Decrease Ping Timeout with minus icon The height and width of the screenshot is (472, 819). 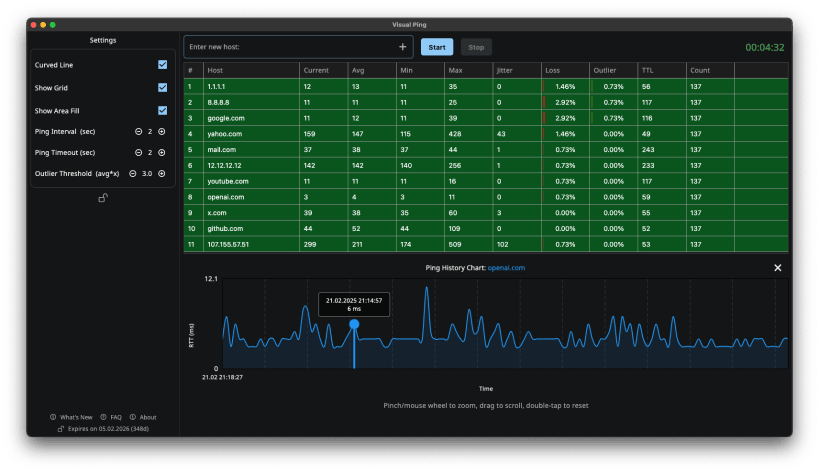point(138,152)
